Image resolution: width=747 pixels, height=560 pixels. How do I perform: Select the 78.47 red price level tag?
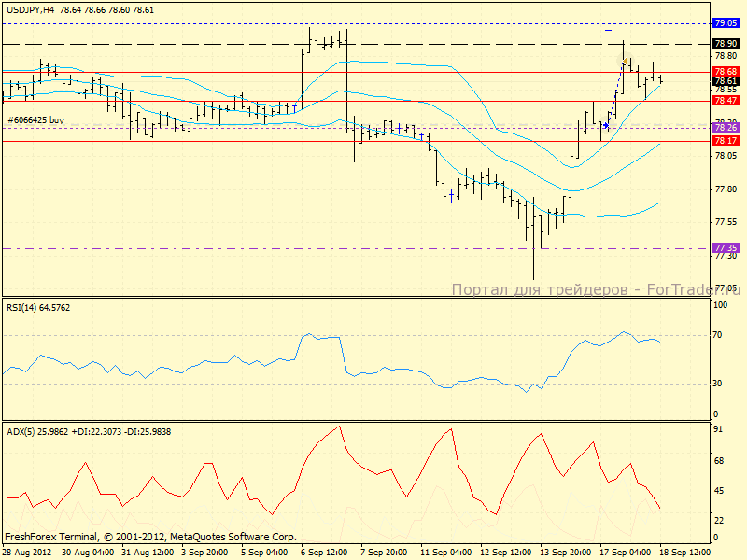tap(726, 100)
